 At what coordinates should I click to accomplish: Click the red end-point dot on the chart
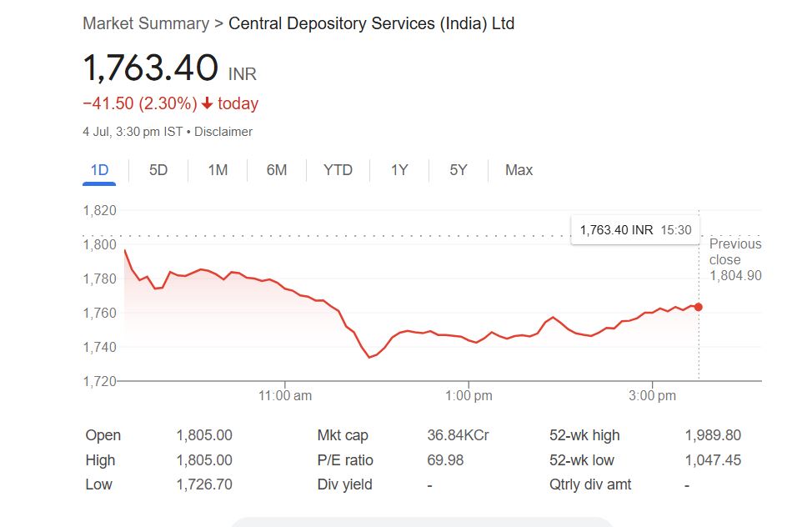click(x=698, y=307)
